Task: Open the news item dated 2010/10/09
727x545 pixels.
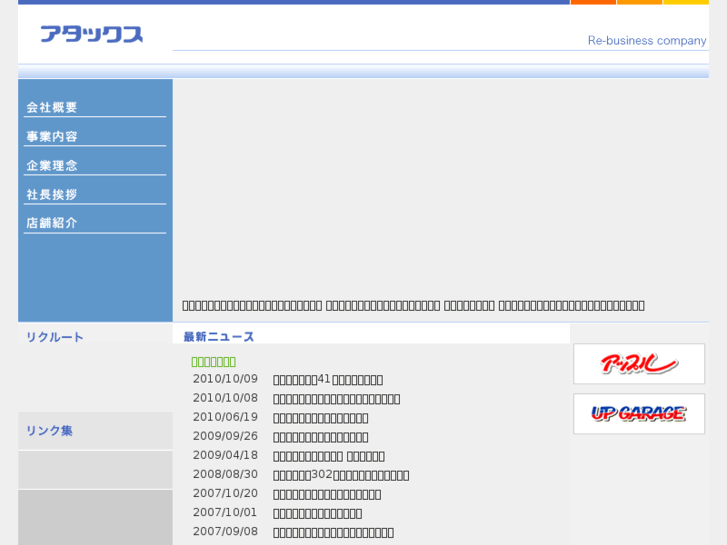Action: click(x=328, y=379)
